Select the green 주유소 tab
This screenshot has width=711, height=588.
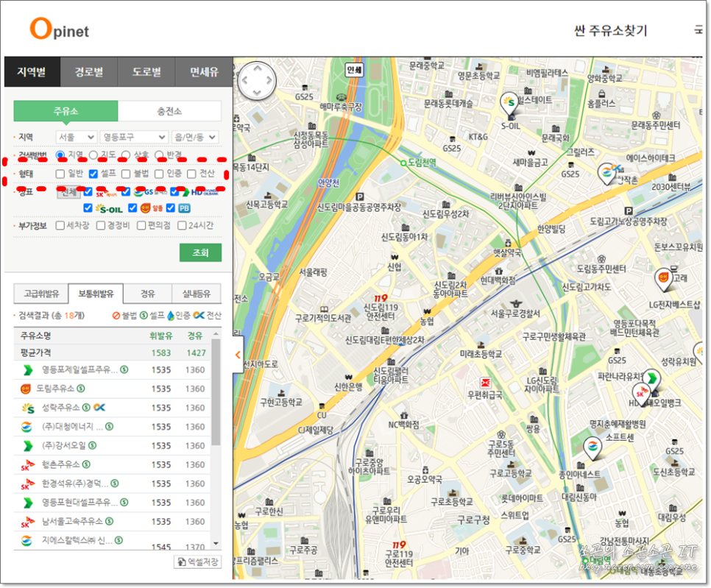click(66, 111)
